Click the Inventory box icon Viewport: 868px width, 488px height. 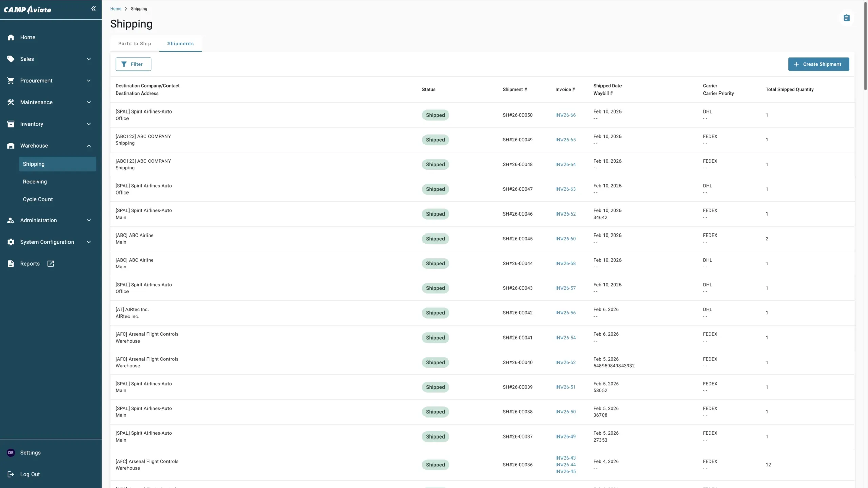[x=11, y=124]
